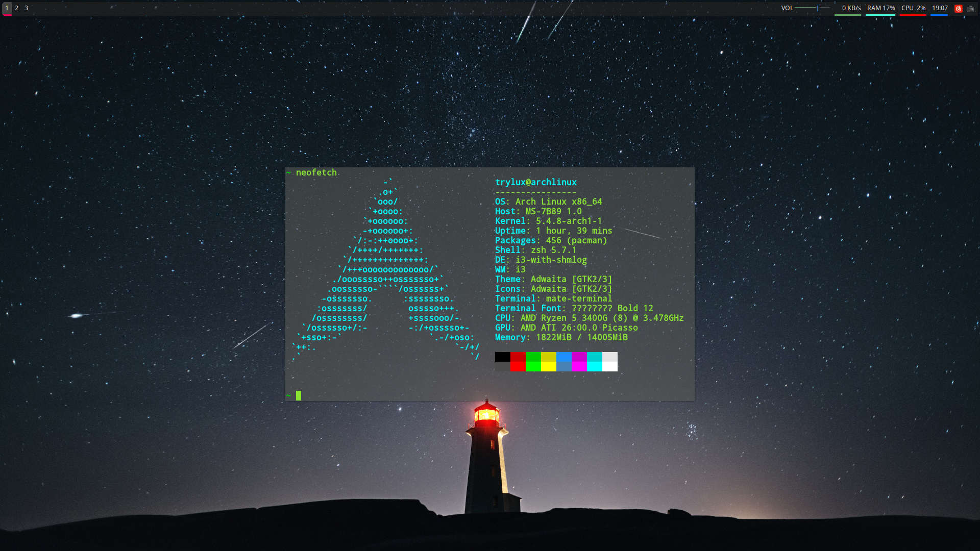The width and height of the screenshot is (980, 551).
Task: Switch to workspace 2
Action: coord(16,8)
